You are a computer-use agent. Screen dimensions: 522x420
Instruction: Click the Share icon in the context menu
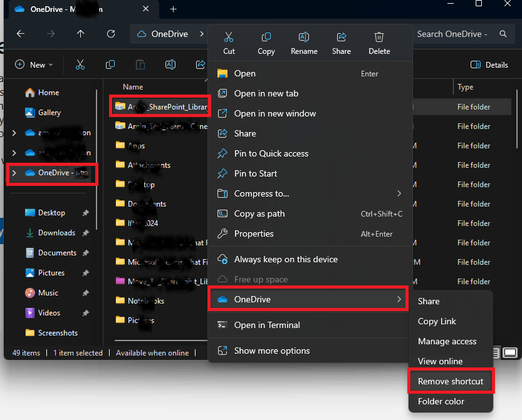click(x=342, y=37)
